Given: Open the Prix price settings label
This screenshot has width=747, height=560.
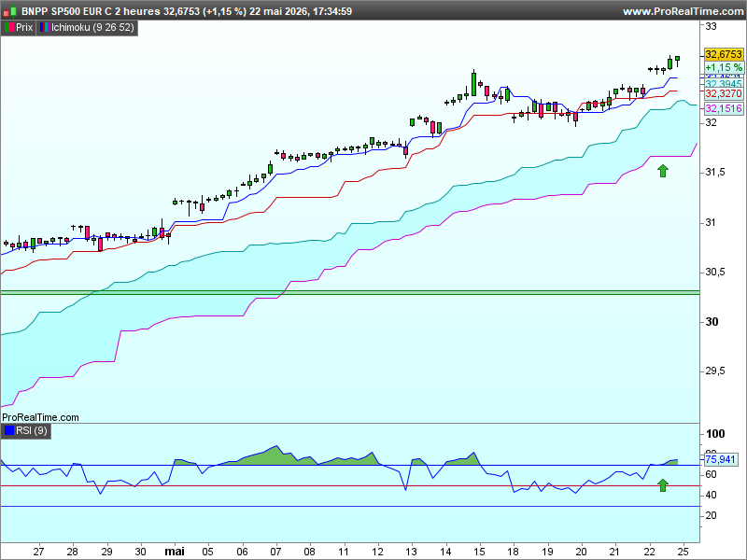Looking at the screenshot, I should tap(24, 28).
